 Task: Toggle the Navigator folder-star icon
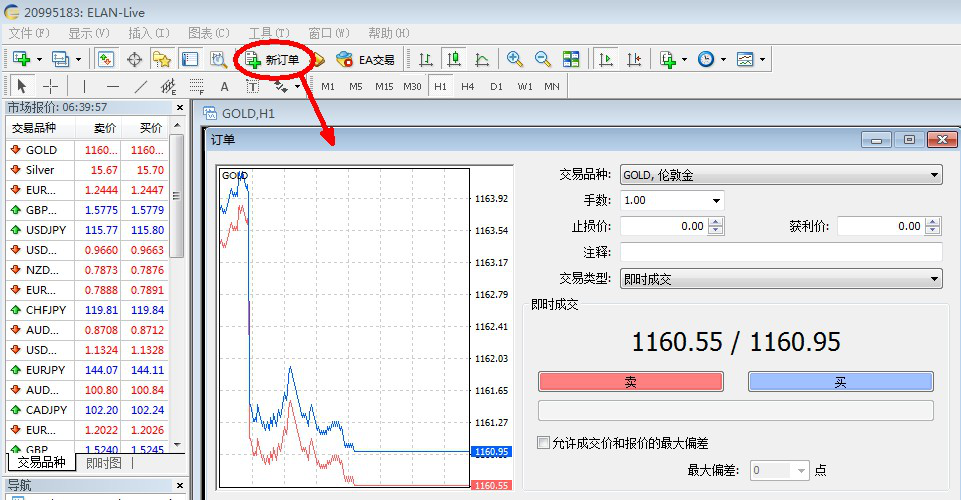(x=162, y=59)
